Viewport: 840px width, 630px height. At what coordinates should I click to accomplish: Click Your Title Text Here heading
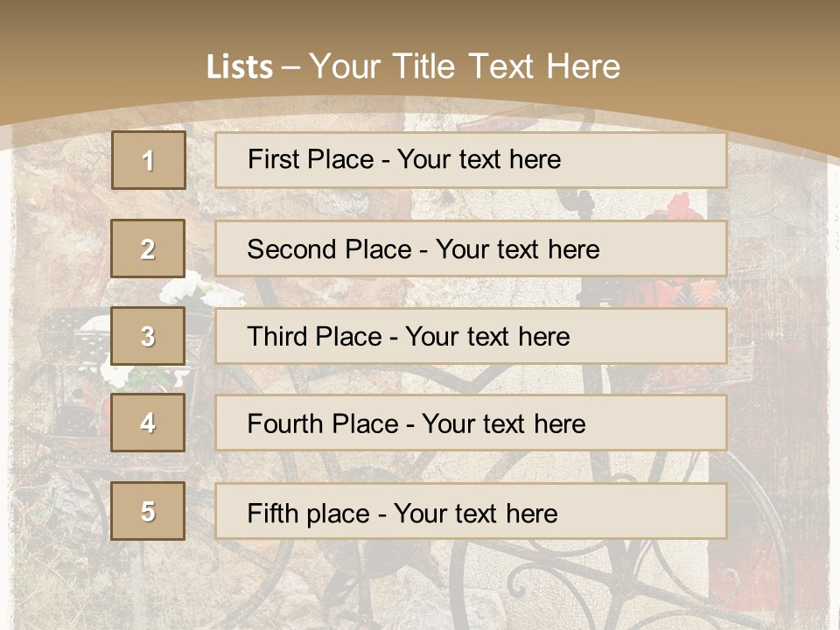coord(465,66)
